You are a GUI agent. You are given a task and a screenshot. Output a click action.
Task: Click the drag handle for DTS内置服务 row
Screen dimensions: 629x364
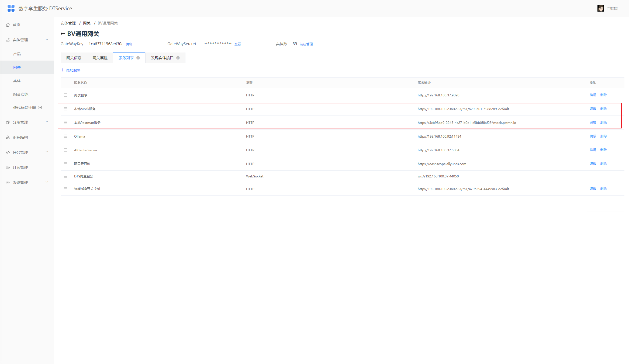coord(65,176)
